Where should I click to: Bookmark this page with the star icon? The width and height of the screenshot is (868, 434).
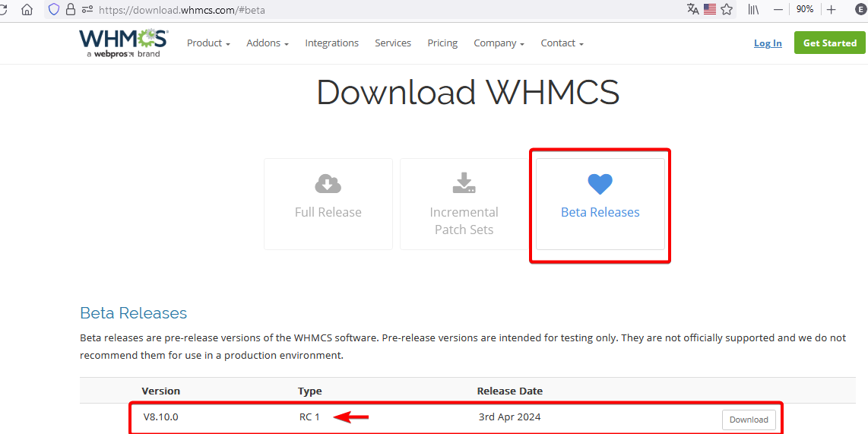[727, 9]
